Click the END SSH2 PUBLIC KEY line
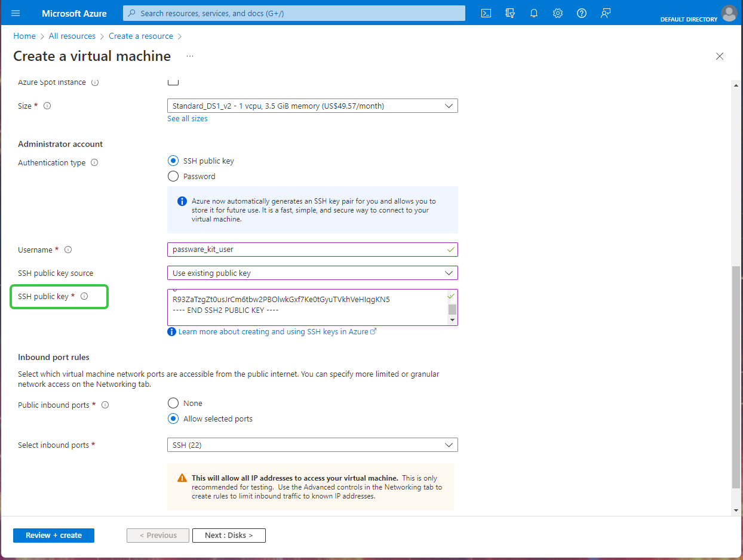Screen dimensions: 743x560 pyautogui.click(x=226, y=310)
